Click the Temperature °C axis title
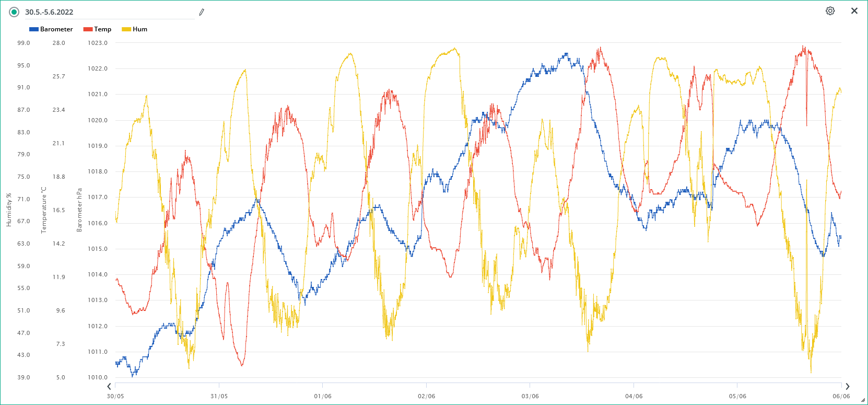Image resolution: width=868 pixels, height=405 pixels. point(44,210)
